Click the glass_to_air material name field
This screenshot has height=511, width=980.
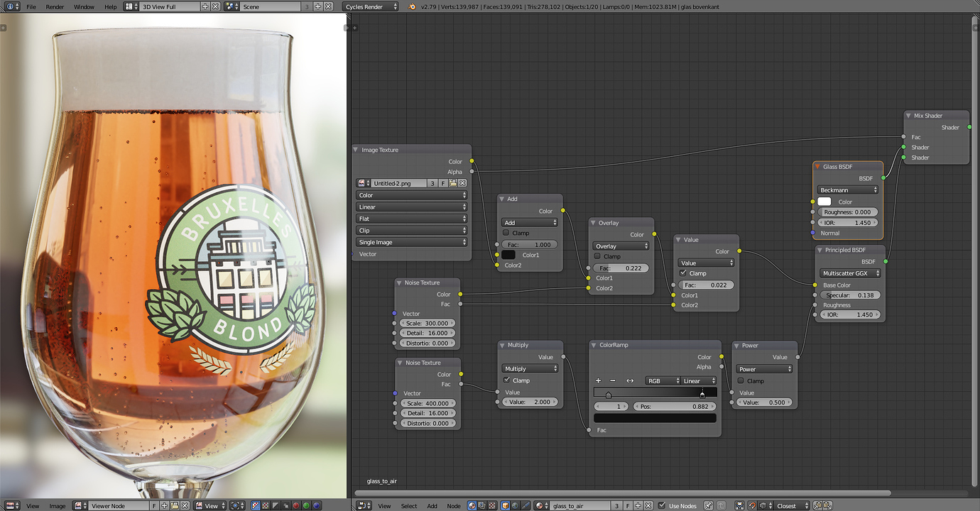[580, 505]
